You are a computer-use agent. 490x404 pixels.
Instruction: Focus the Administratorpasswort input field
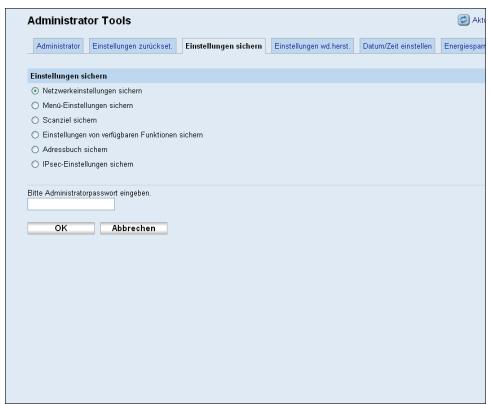71,204
